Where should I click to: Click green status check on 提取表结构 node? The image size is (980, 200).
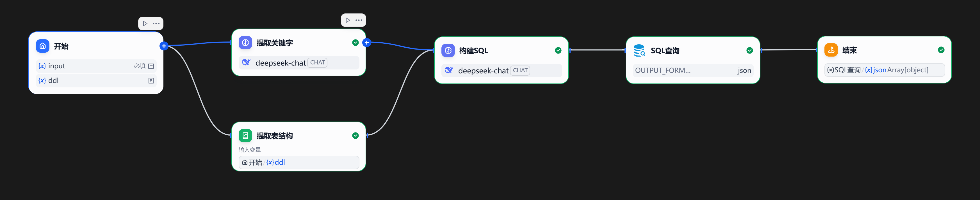pos(355,136)
